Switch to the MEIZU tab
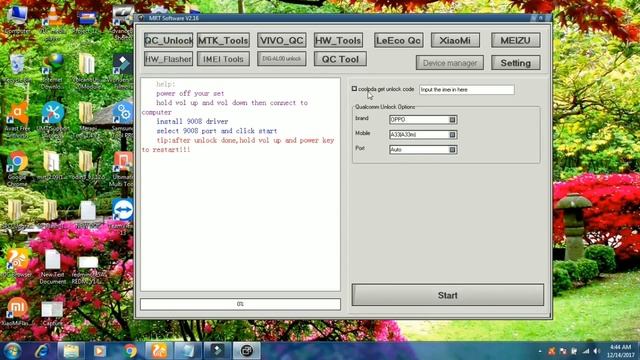The width and height of the screenshot is (640, 360). coord(516,40)
